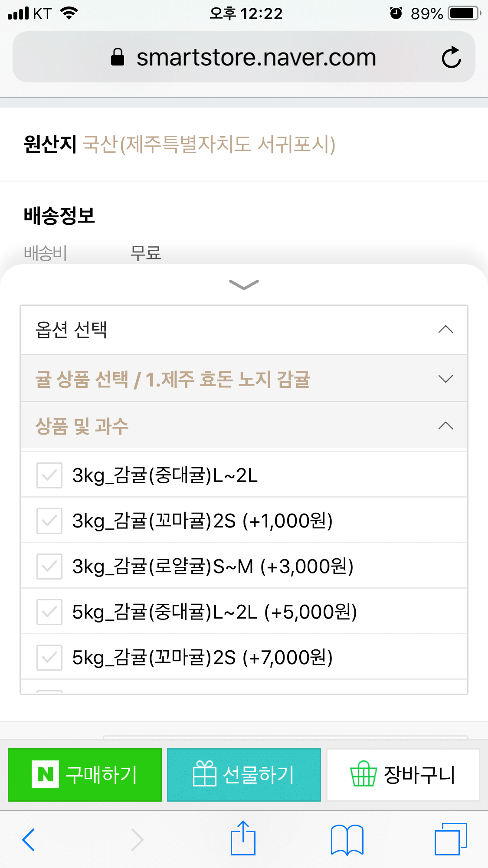Open the Safari bookmarks book icon

[x=347, y=839]
